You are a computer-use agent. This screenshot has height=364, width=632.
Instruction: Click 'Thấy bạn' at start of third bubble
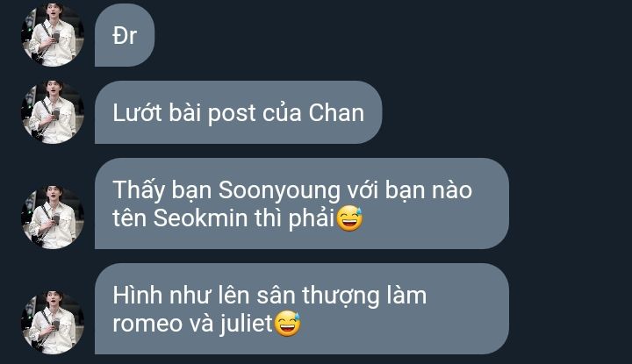point(162,190)
